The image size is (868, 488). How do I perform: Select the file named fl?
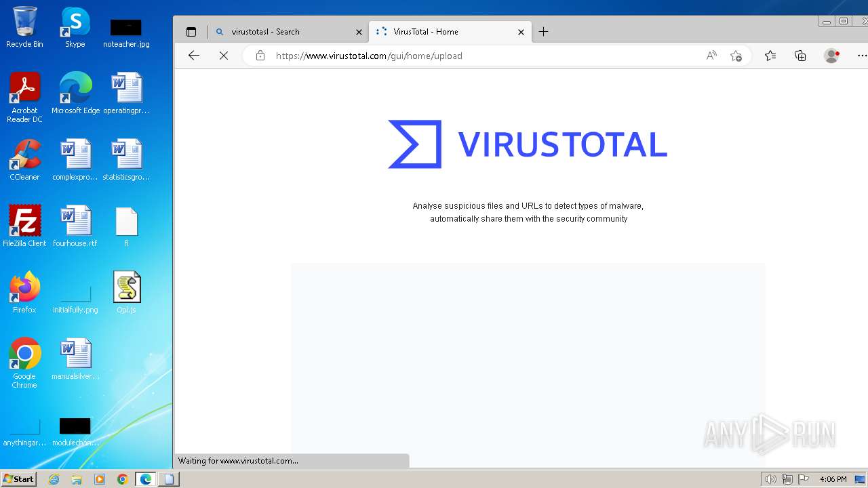coord(126,226)
